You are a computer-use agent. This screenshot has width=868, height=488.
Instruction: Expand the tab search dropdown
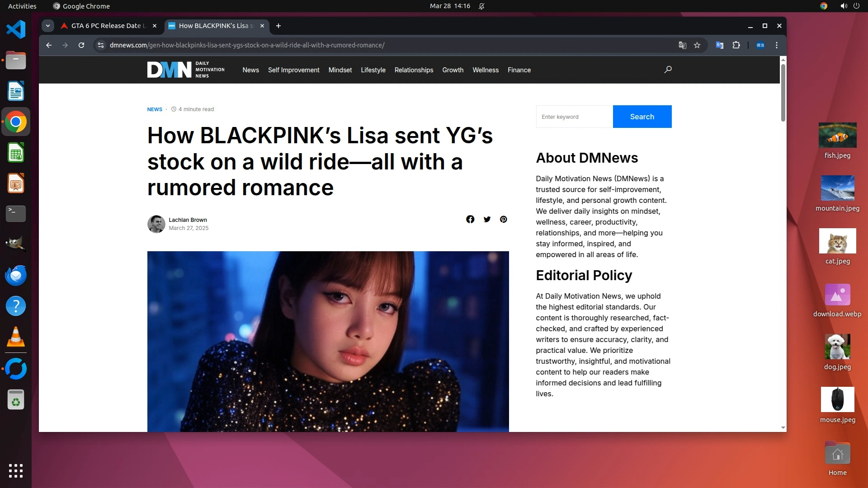(48, 26)
